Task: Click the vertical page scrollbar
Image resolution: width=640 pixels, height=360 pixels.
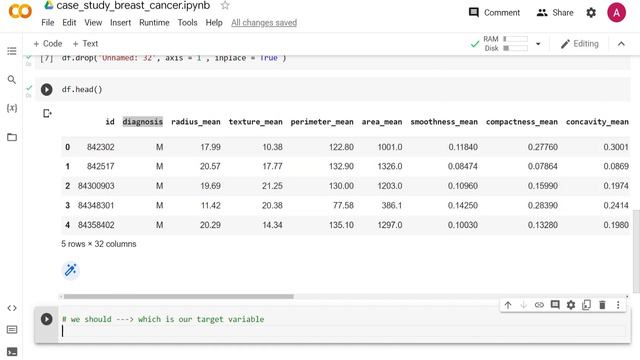Action: 636,251
